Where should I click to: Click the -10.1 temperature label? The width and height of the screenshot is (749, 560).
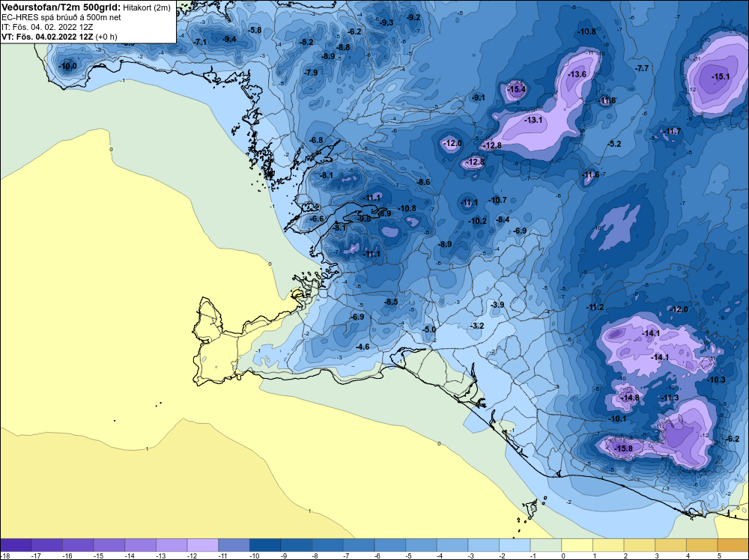point(617,419)
